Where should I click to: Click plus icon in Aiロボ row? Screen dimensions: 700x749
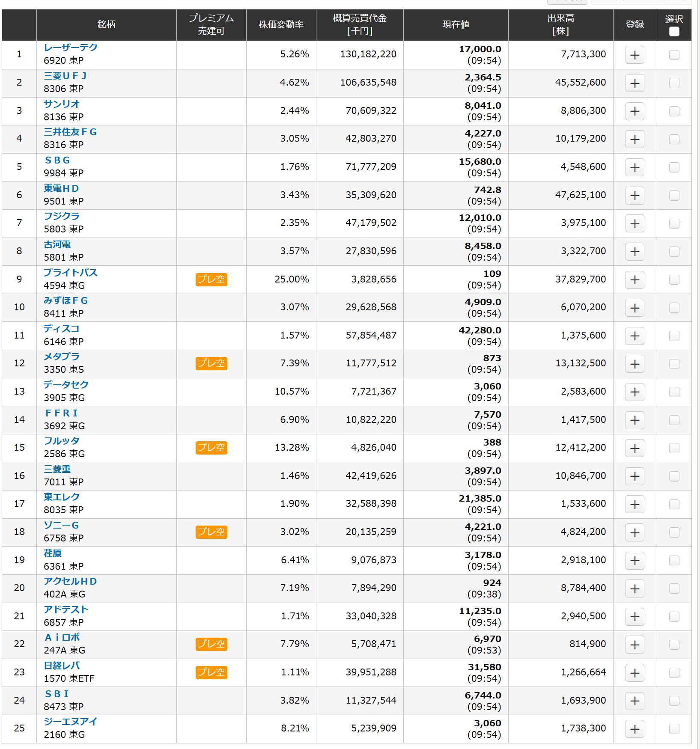pyautogui.click(x=634, y=645)
